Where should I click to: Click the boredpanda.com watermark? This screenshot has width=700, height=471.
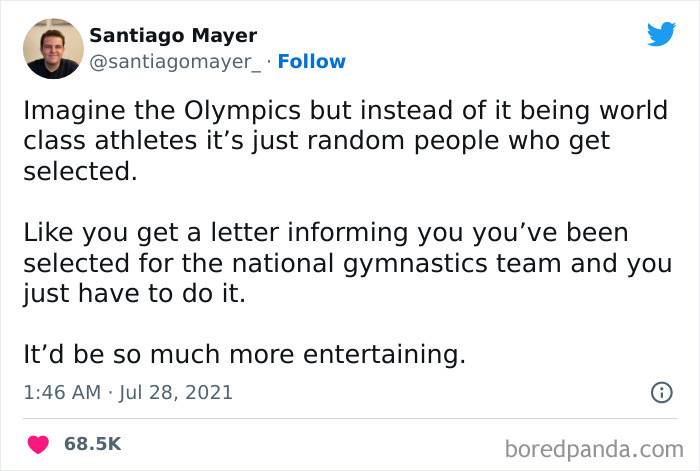coord(596,446)
